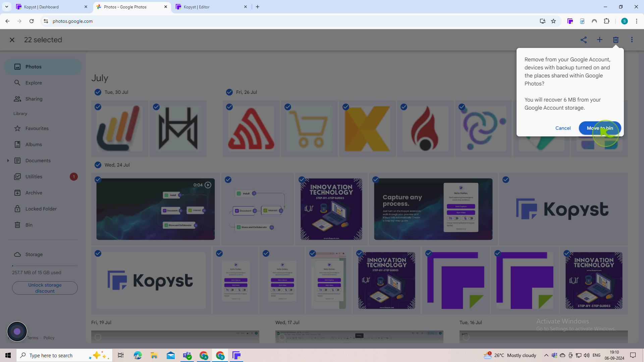Deselect the red triangle logo photo

[x=229, y=107]
